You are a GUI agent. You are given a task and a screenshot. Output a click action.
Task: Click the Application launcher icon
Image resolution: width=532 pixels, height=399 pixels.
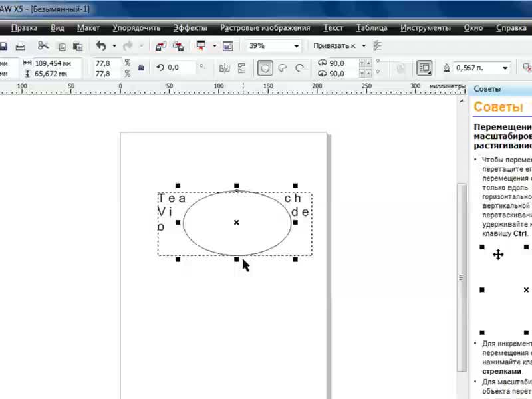(201, 45)
